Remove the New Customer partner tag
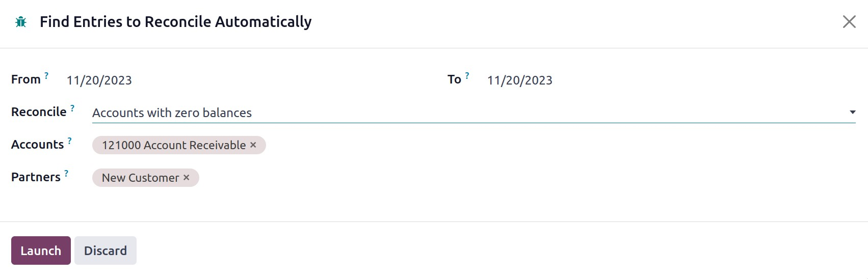The image size is (868, 279). coord(187,178)
